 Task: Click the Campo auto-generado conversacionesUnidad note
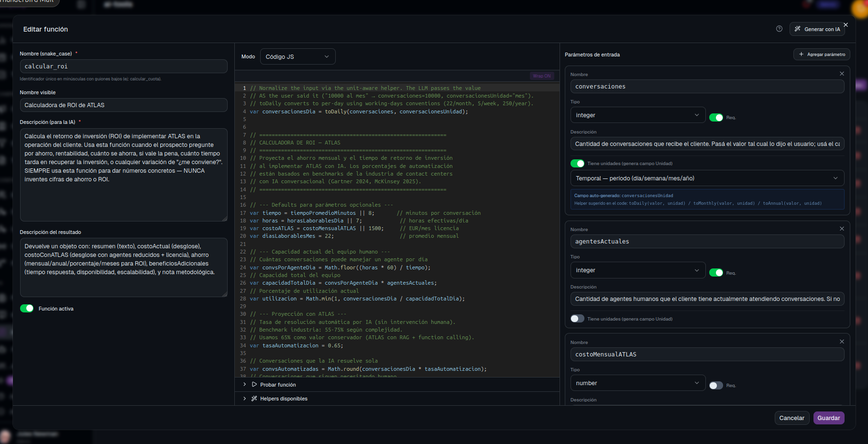(x=707, y=199)
